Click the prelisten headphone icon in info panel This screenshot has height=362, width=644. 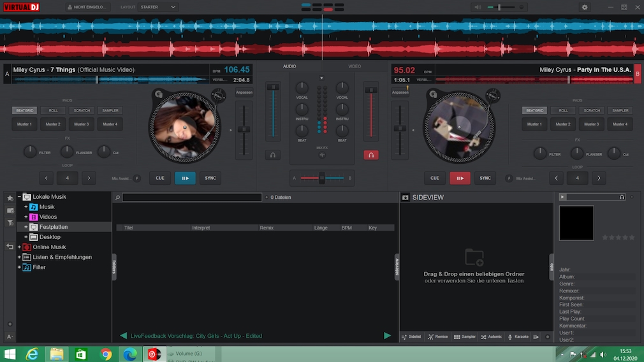coord(622,197)
